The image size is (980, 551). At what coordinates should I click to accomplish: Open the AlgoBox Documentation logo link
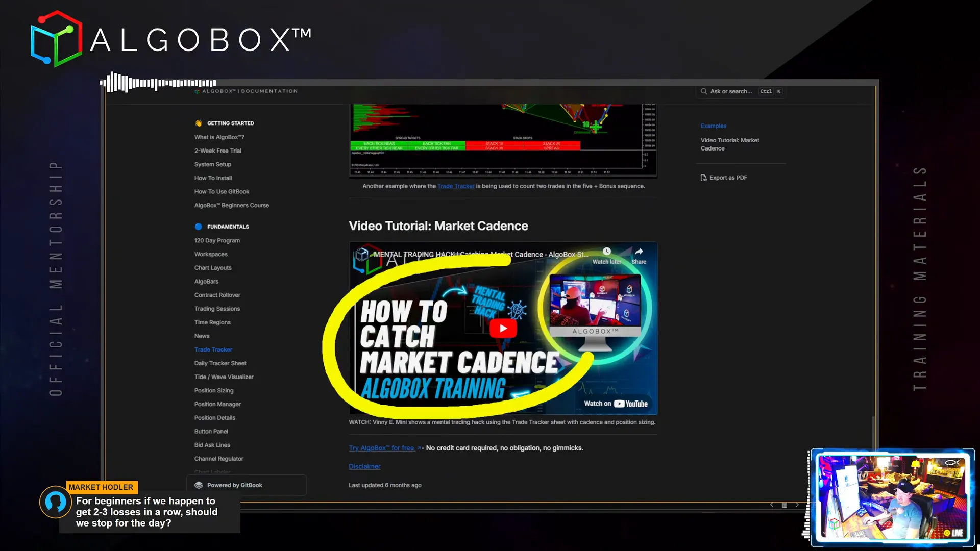click(246, 91)
